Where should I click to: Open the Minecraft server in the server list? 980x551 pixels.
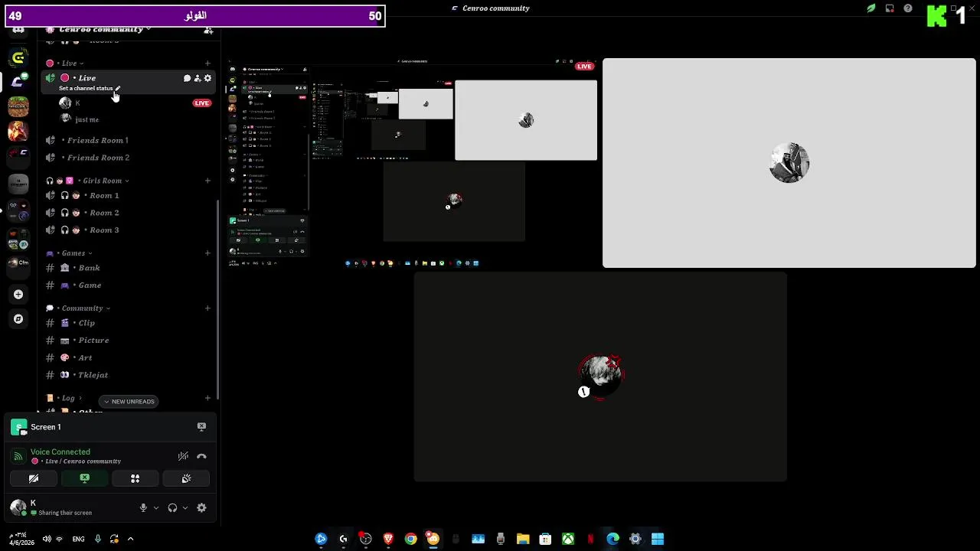(18, 106)
